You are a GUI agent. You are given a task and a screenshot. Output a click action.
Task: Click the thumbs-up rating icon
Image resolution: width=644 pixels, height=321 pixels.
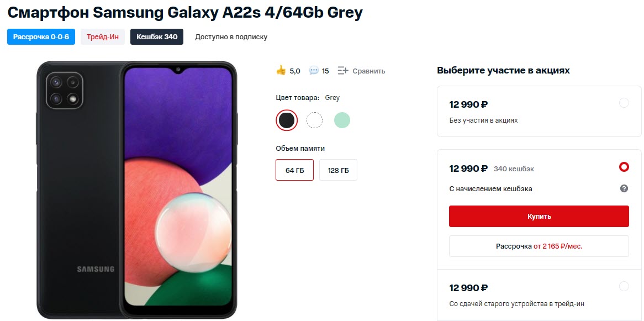click(x=280, y=70)
